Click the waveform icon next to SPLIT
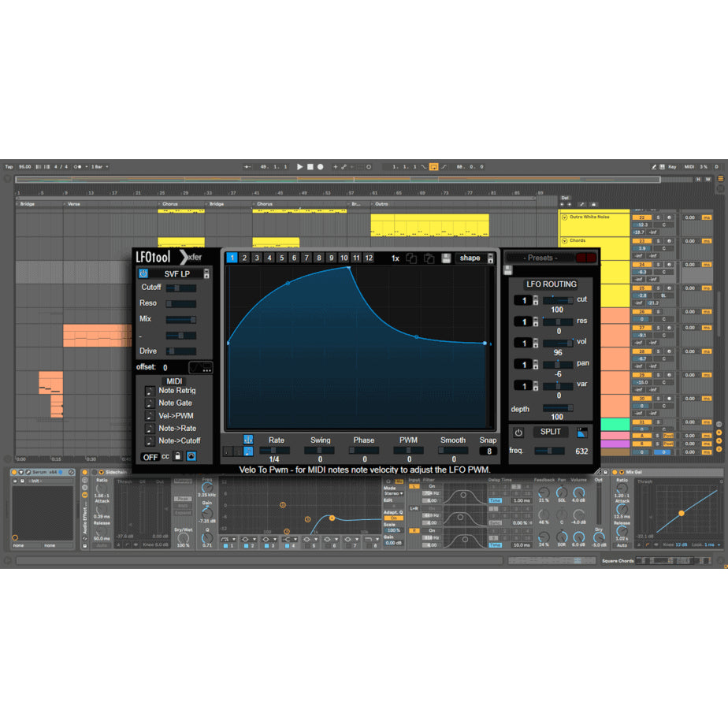 (581, 433)
